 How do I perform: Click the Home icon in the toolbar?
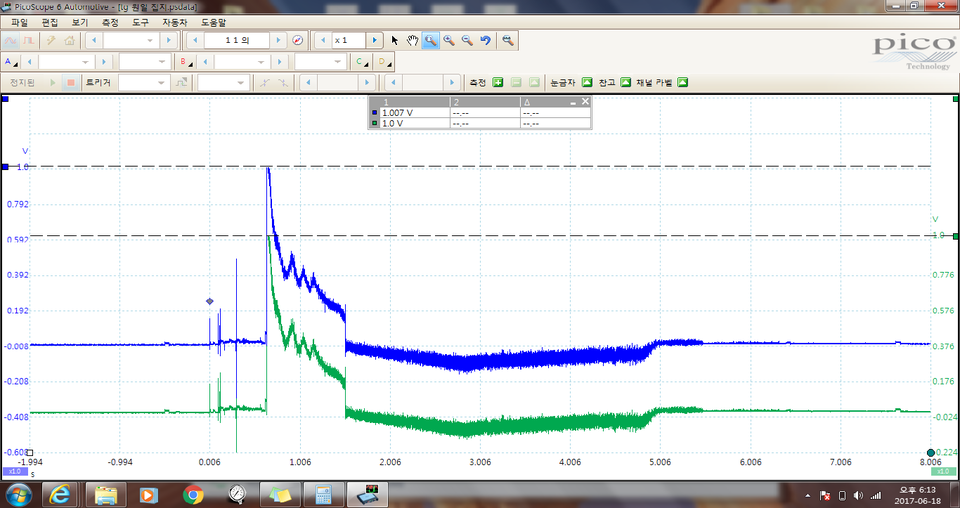(69, 40)
